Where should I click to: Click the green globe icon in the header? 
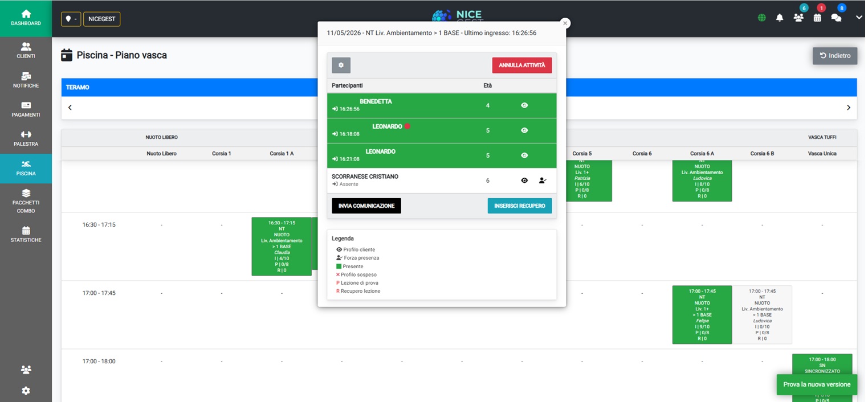coord(761,18)
